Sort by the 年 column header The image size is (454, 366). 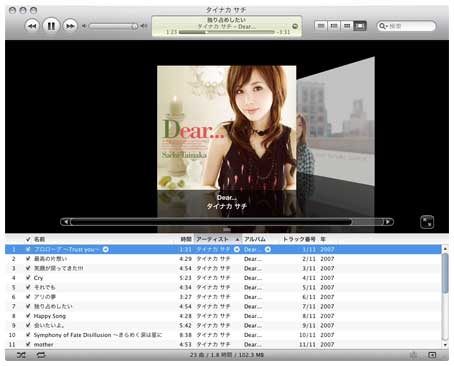323,239
